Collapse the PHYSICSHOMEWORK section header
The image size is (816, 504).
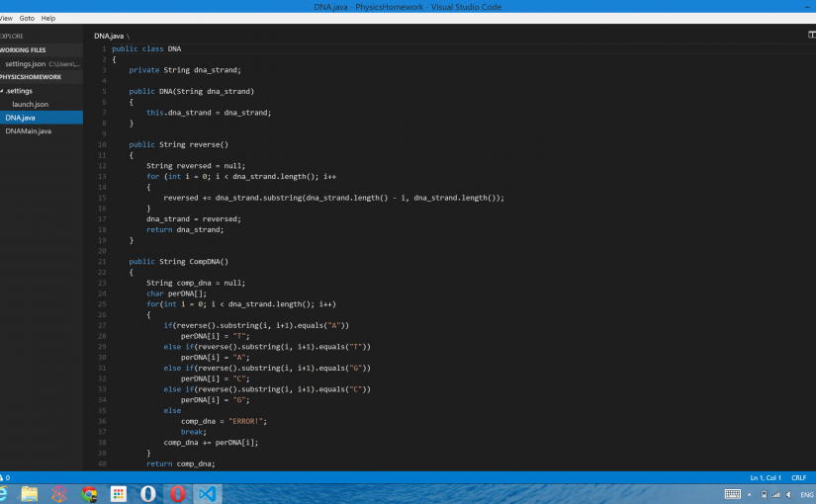tap(32, 76)
